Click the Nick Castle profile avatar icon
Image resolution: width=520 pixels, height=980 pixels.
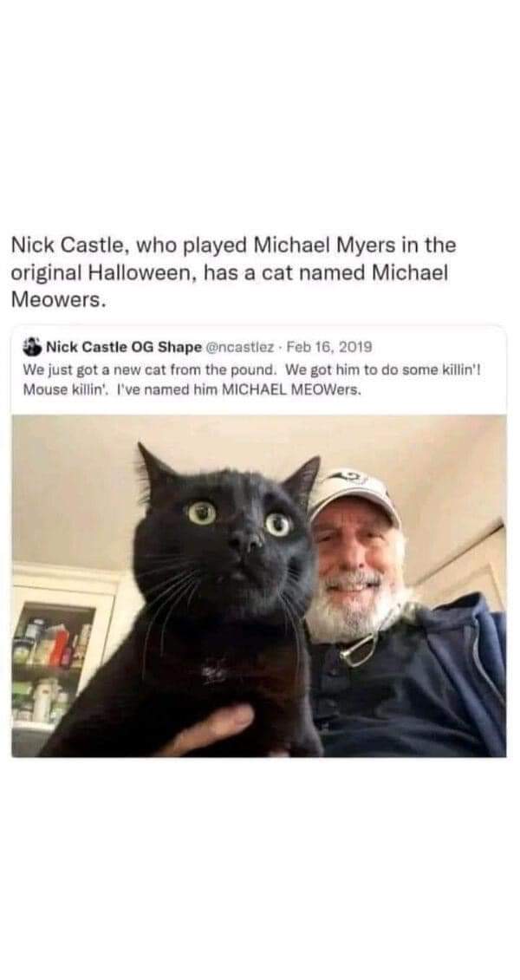tap(32, 346)
